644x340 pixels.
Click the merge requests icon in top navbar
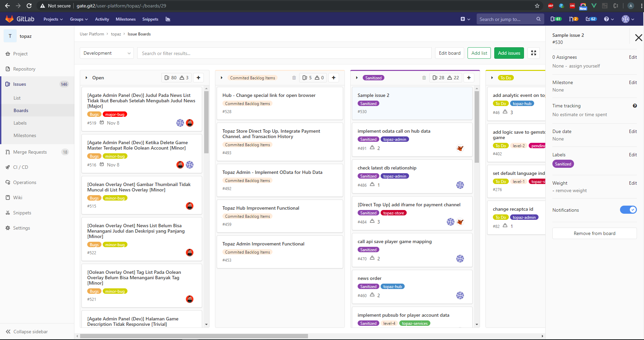[x=573, y=19]
